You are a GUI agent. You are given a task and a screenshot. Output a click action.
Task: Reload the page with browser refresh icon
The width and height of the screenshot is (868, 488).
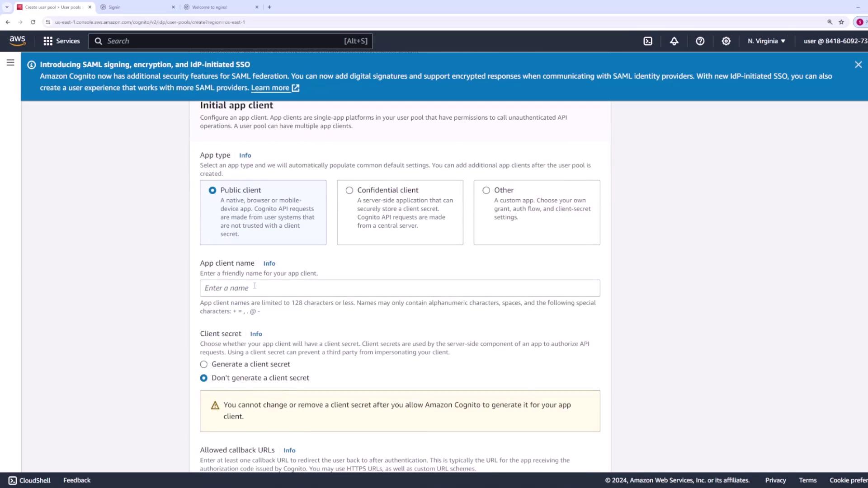click(33, 22)
